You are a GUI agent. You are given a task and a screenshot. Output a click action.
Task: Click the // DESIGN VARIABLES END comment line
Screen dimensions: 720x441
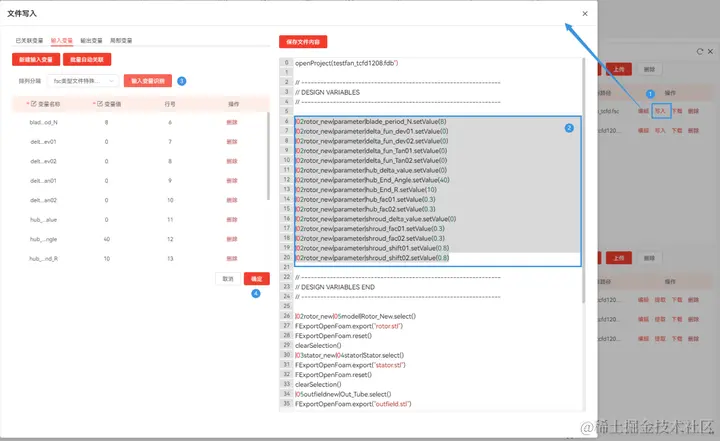[x=335, y=287]
